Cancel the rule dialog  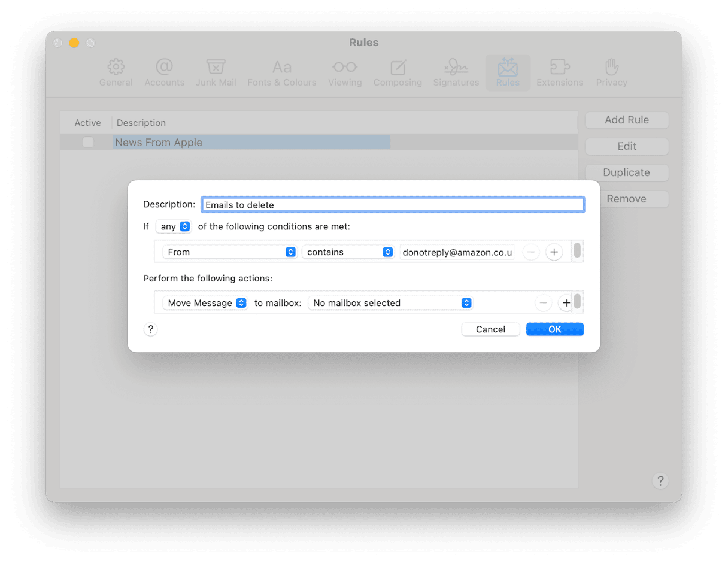point(490,329)
